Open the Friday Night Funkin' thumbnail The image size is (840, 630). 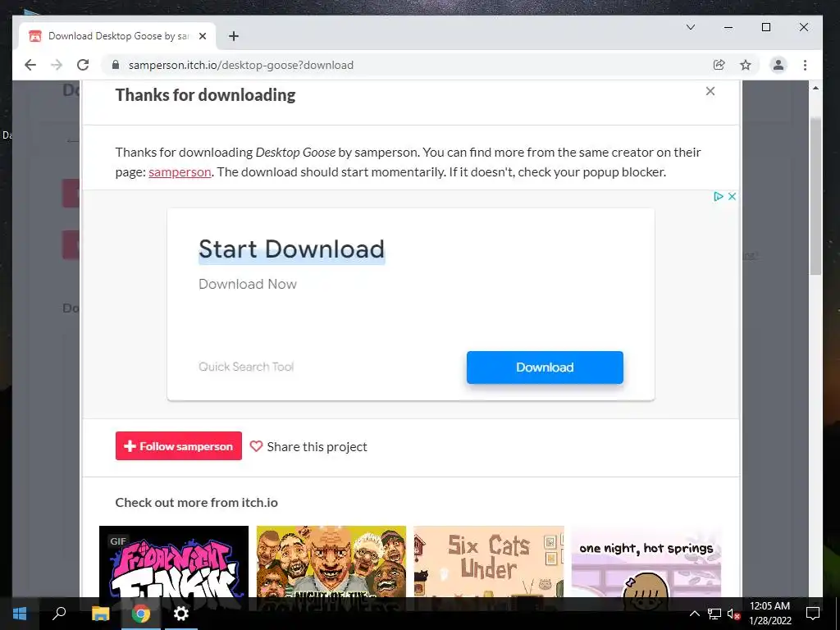[174, 561]
